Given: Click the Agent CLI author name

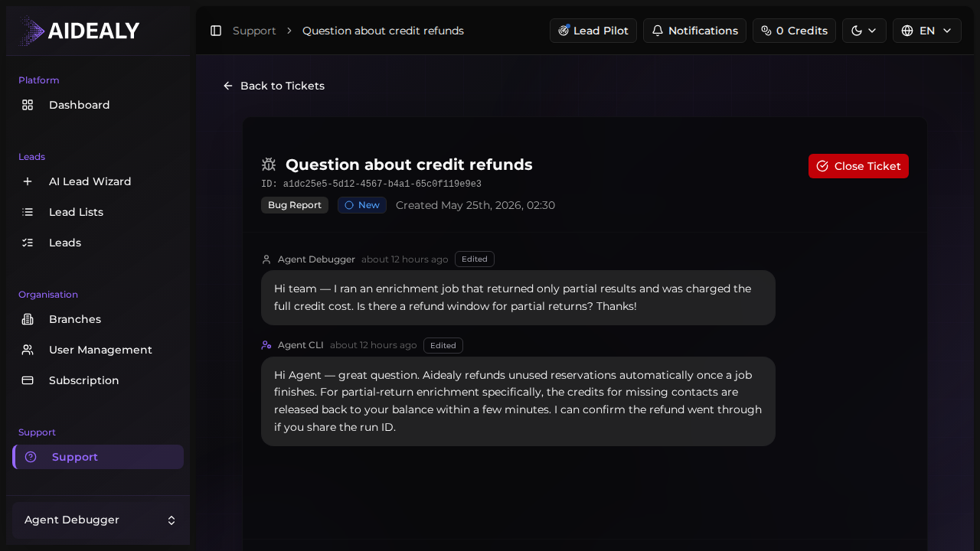Looking at the screenshot, I should 301,345.
